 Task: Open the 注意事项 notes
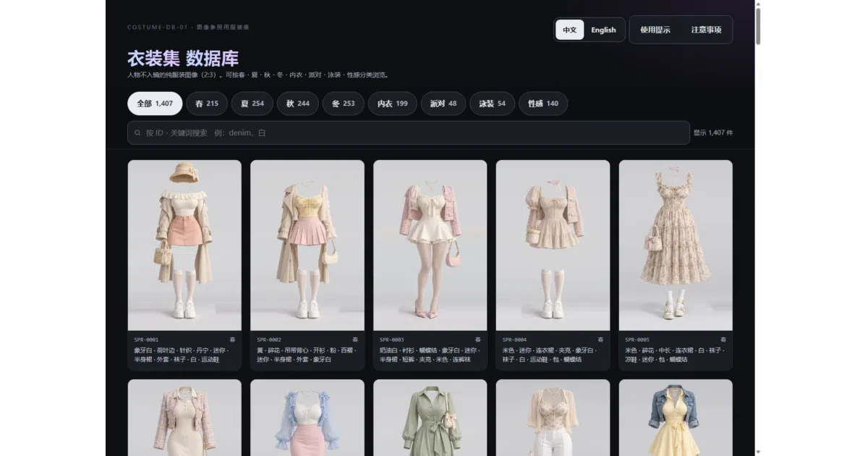tap(706, 30)
